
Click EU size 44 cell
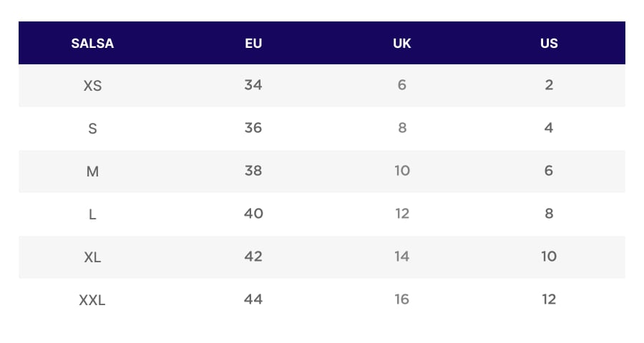(253, 299)
